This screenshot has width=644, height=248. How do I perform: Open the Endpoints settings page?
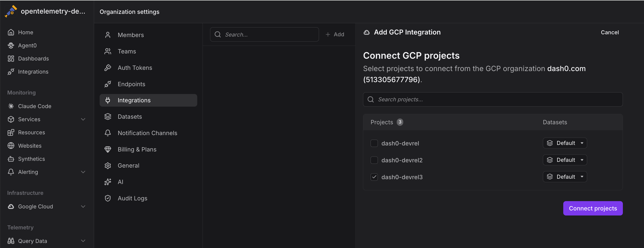[148, 84]
